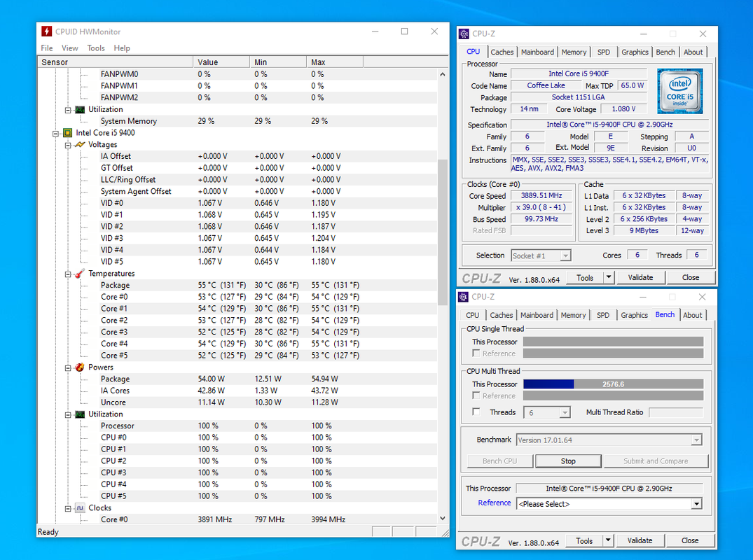Viewport: 753px width, 560px height.
Task: Open the Socket #1 selection dropdown
Action: pyautogui.click(x=565, y=255)
